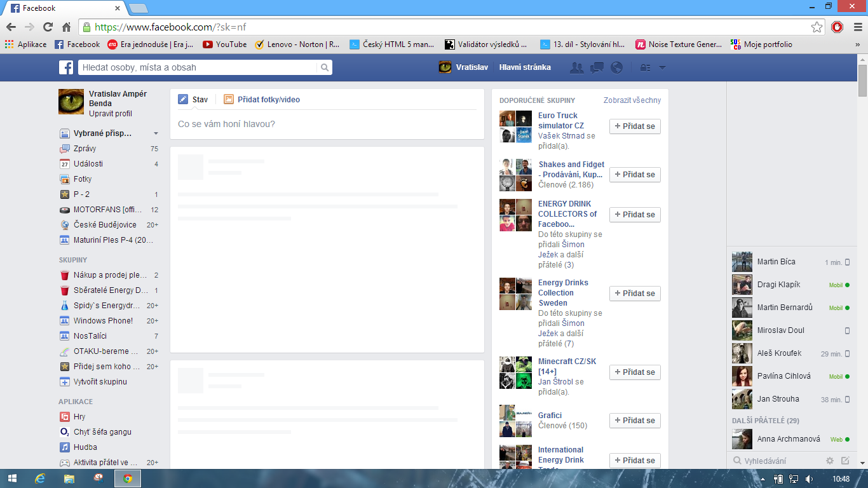This screenshot has height=488, width=868.
Task: Bookmark page with star icon
Action: 817,27
